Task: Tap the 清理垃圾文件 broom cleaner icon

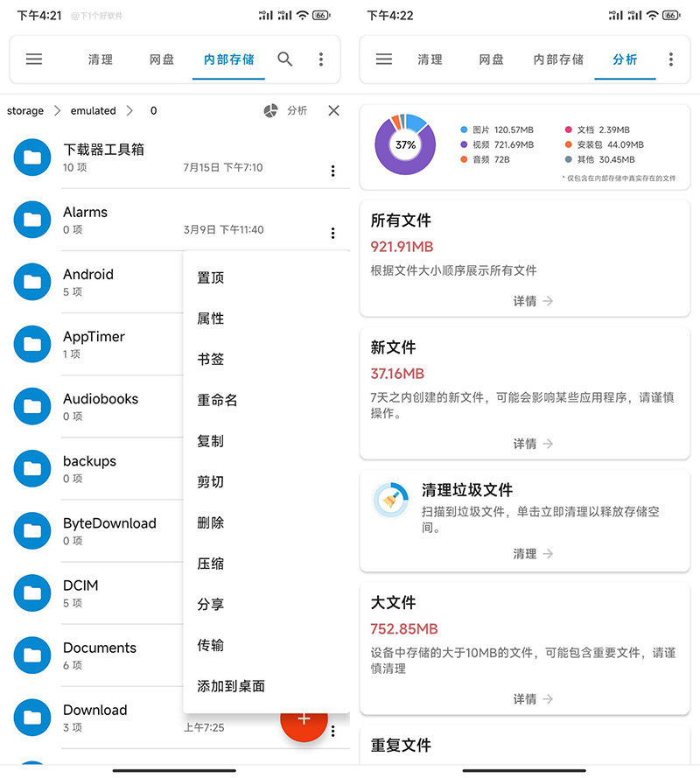Action: click(x=390, y=500)
